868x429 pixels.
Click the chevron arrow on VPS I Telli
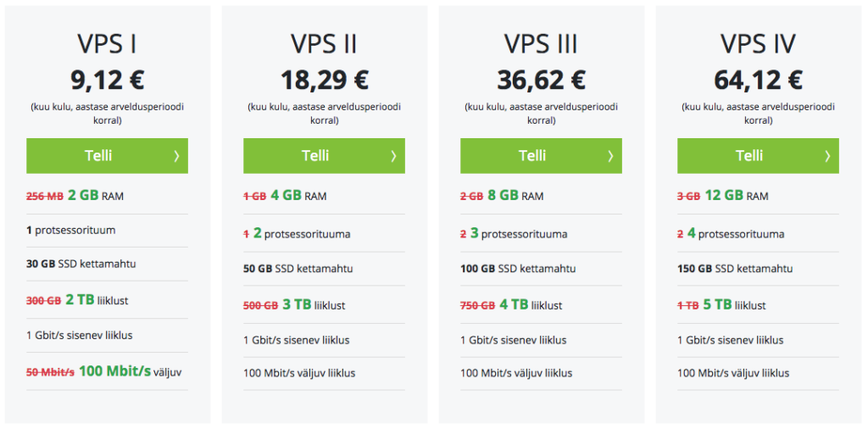coord(176,156)
